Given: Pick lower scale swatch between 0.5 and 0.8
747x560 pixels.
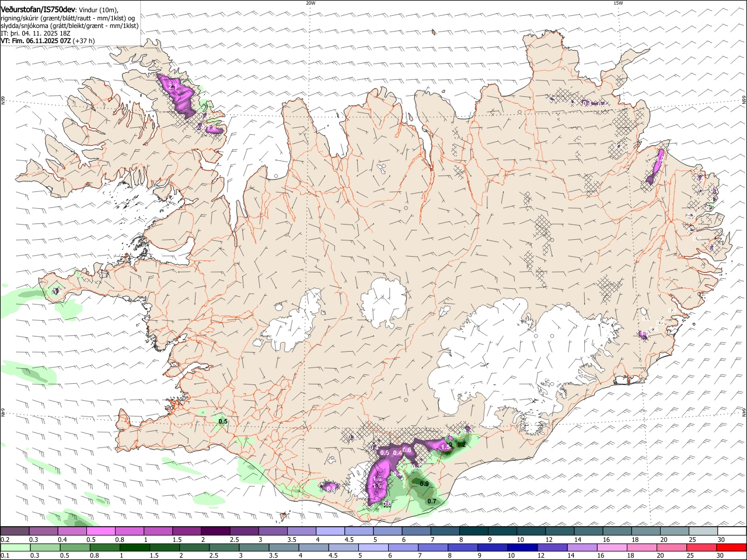Looking at the screenshot, I should pos(75,547).
